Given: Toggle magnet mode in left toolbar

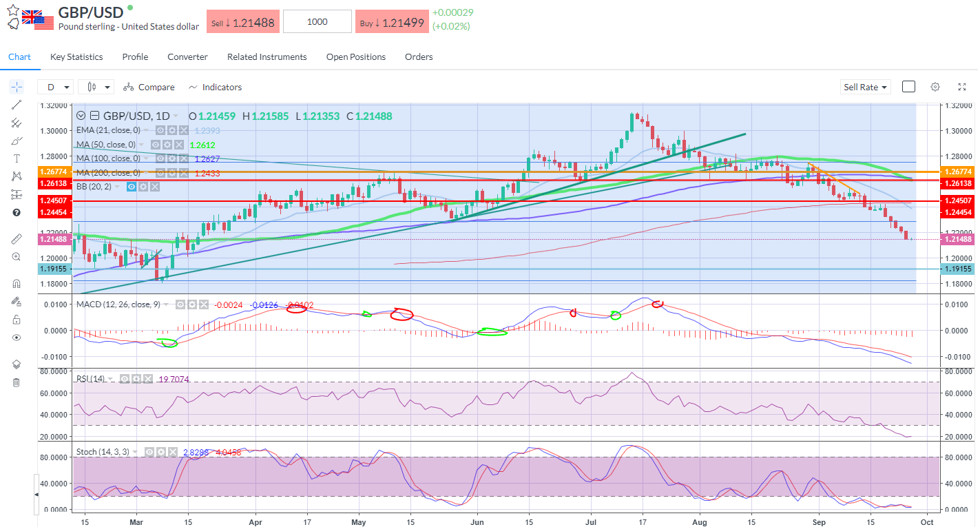Looking at the screenshot, I should [x=17, y=283].
